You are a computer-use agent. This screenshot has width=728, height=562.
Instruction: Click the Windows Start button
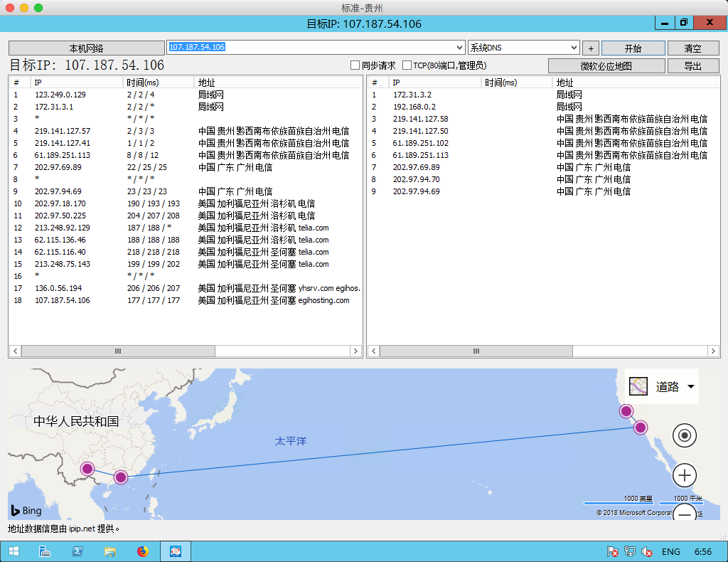[14, 551]
